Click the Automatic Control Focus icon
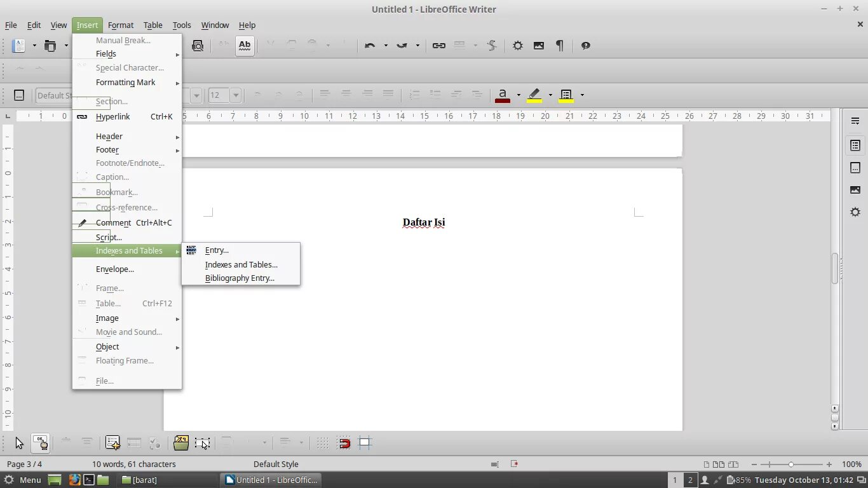 [x=202, y=443]
